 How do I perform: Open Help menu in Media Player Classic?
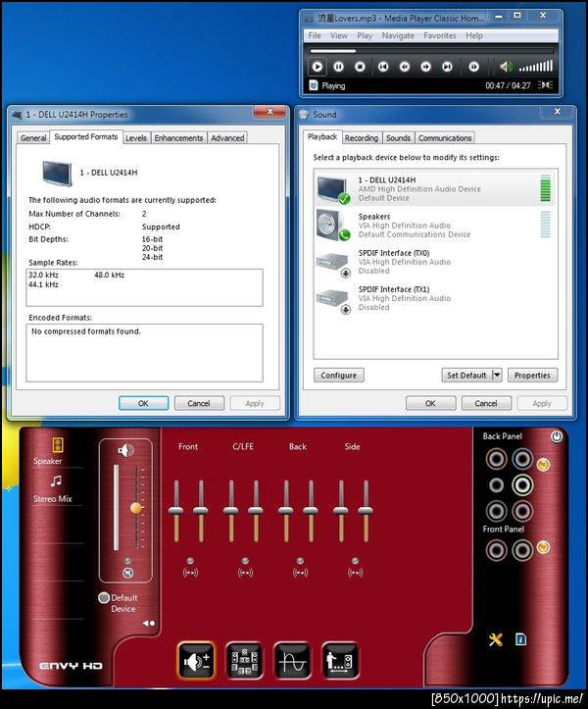474,35
